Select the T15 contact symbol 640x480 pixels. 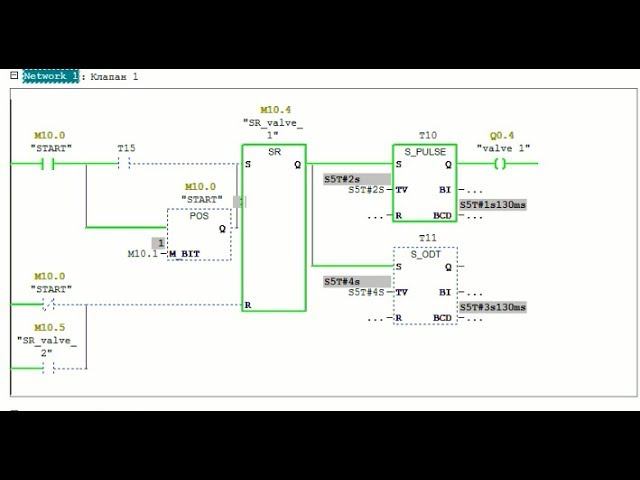[124, 164]
